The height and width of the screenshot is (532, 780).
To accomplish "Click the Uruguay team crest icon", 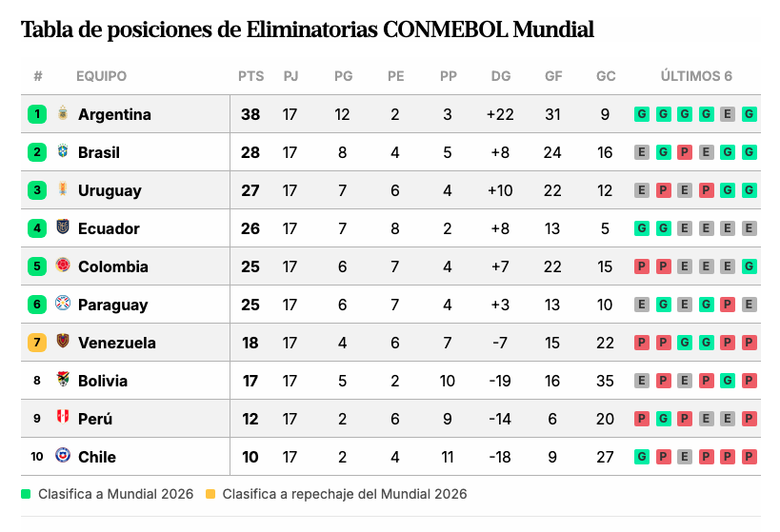I will tap(63, 189).
